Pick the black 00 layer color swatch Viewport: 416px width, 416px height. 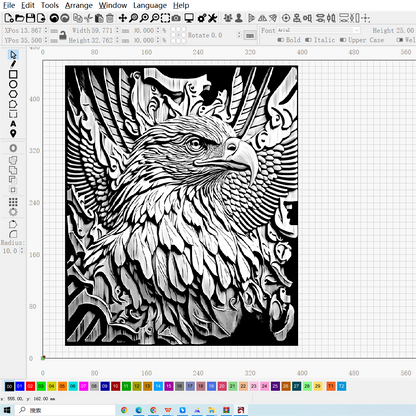coord(9,386)
